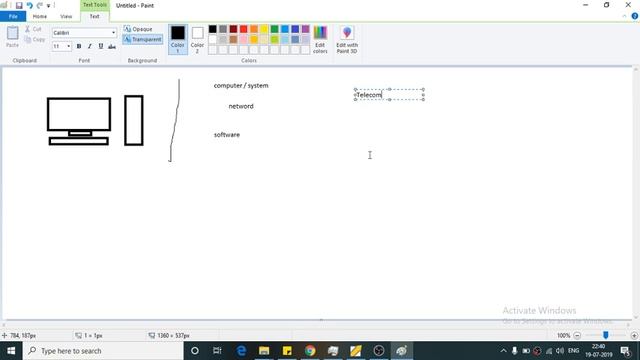Choose Transparent background option
The height and width of the screenshot is (360, 640).
142,39
